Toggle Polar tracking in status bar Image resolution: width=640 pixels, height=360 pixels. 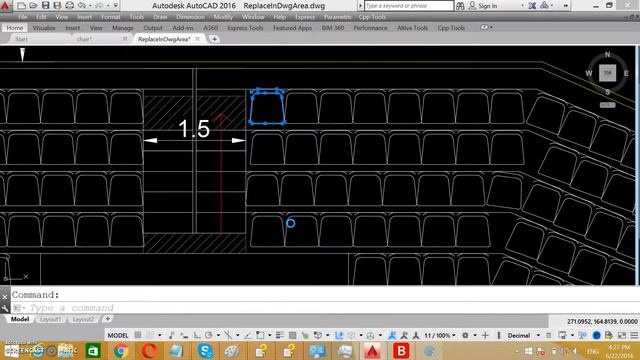coord(209,336)
